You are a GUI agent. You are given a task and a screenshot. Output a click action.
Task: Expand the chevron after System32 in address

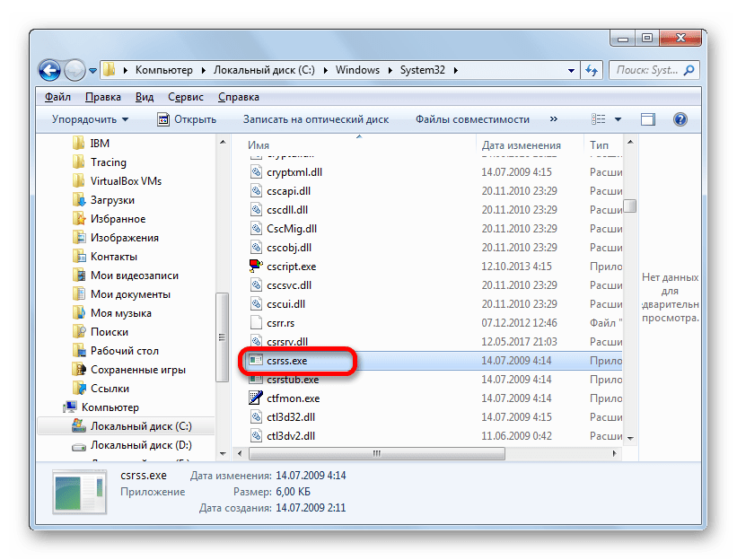click(x=455, y=71)
